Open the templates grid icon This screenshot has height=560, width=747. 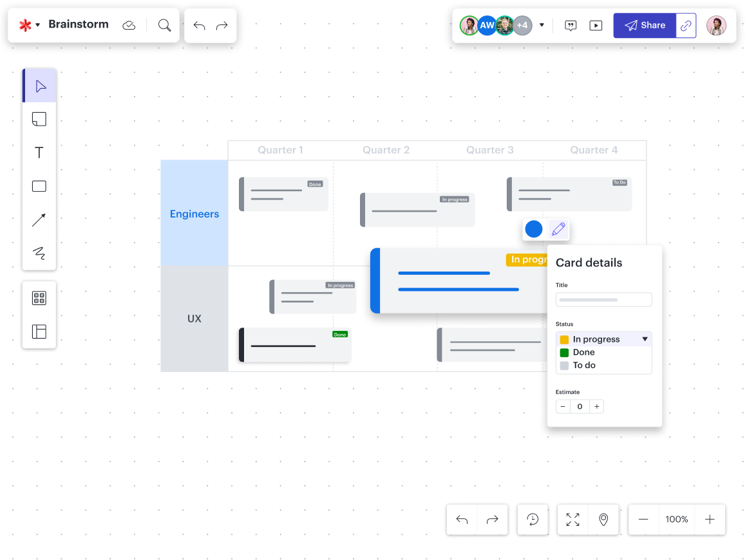(39, 298)
